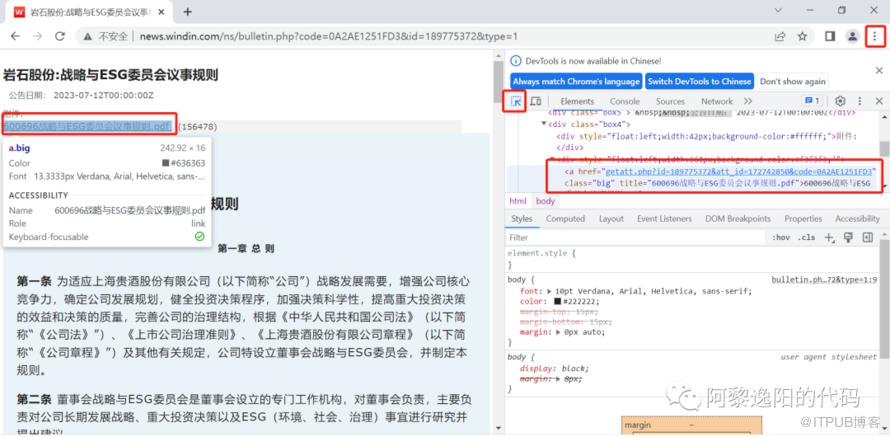Reload the current page
890x437 pixels.
click(x=60, y=36)
